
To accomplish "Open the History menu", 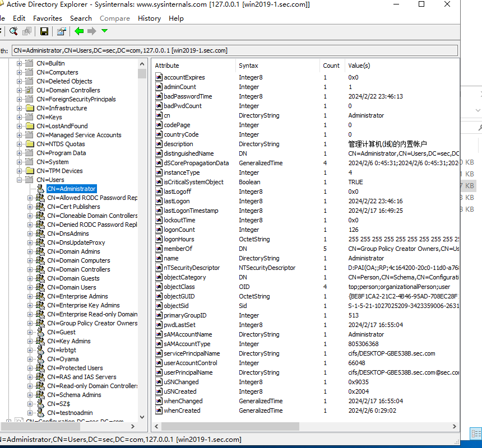I will click(149, 18).
